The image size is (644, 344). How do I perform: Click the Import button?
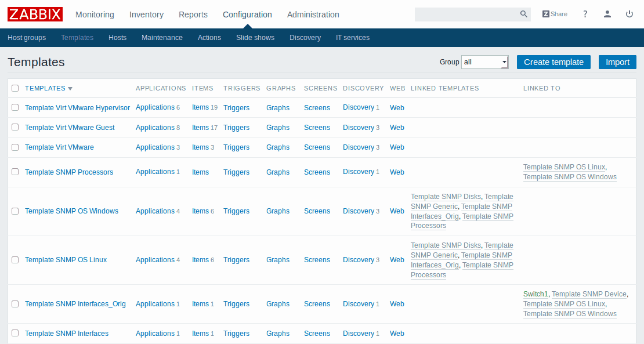pyautogui.click(x=617, y=62)
